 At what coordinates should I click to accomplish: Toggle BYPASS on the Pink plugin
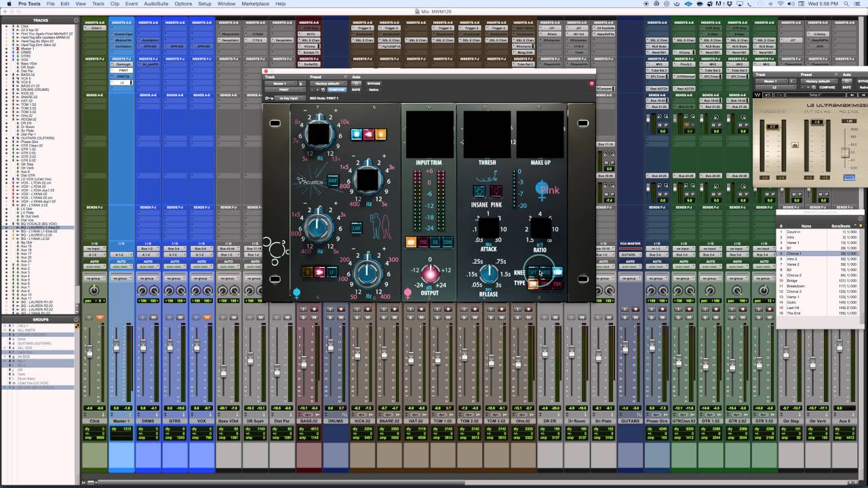374,83
